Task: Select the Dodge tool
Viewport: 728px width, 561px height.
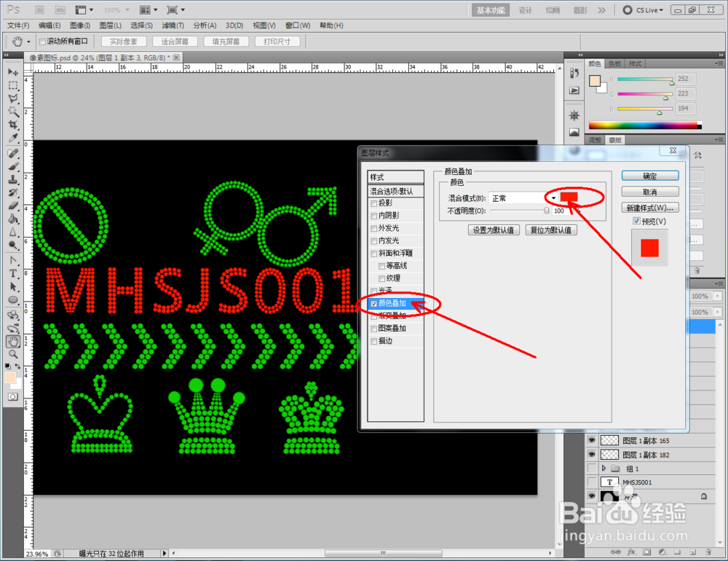Action: tap(13, 245)
